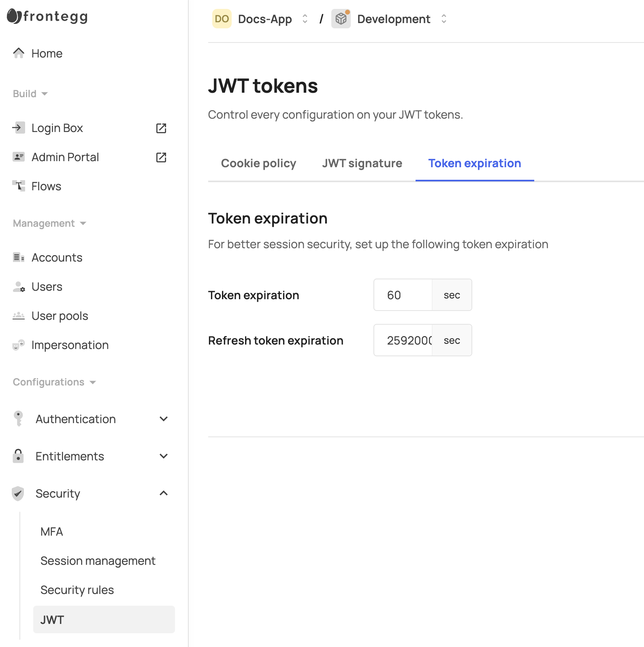
Task: Click the Authentication menu label
Action: (x=76, y=419)
